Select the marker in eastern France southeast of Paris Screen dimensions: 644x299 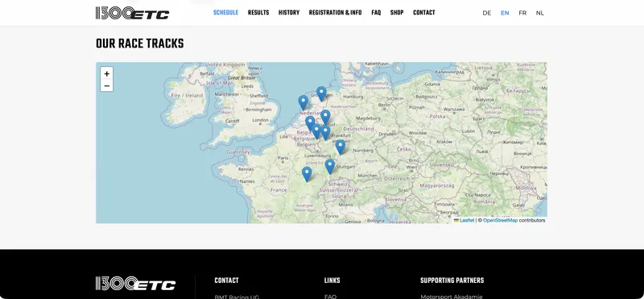coord(307,174)
